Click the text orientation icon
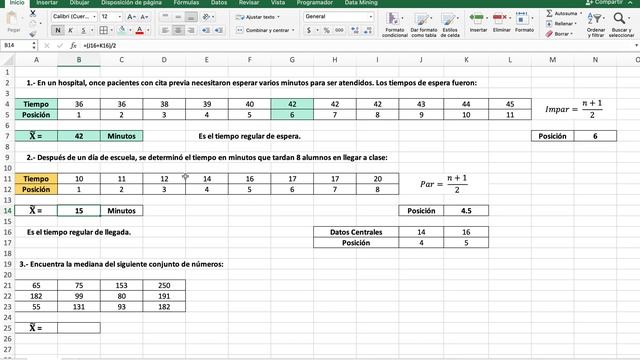640x360 pixels. coord(206,17)
